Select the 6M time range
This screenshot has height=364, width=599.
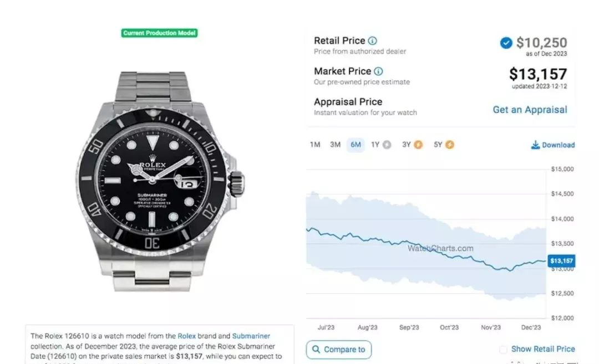pos(356,145)
